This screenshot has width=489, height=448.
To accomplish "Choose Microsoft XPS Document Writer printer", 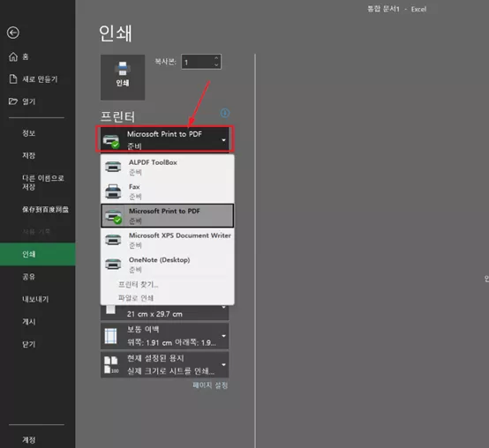I will (x=167, y=240).
